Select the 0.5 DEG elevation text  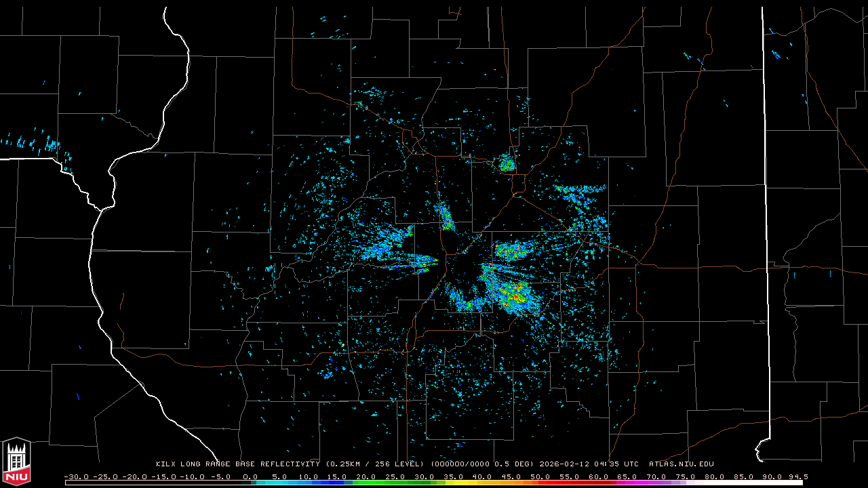click(x=513, y=464)
